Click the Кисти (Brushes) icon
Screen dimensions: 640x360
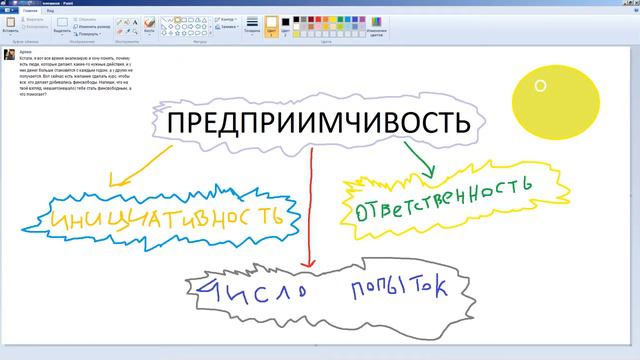(149, 23)
